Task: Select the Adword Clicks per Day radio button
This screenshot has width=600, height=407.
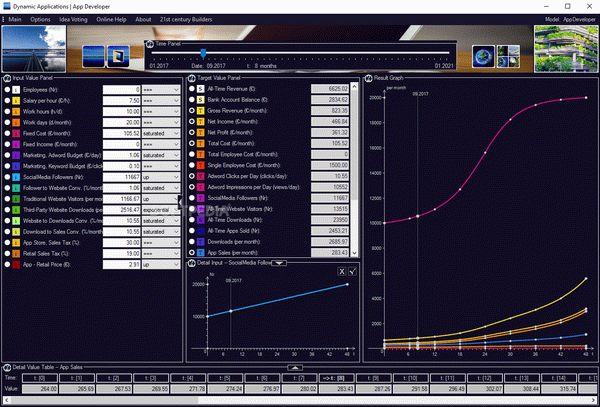Action: coord(192,176)
